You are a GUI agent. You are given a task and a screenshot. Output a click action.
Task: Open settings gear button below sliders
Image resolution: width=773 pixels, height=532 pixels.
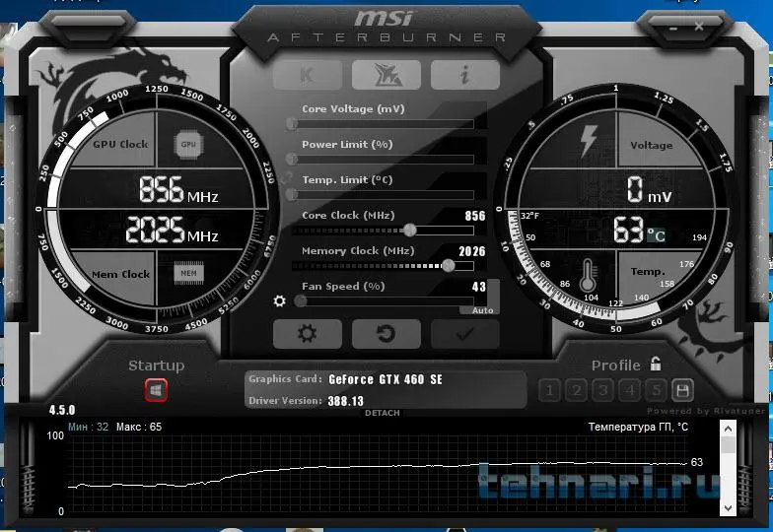[308, 334]
